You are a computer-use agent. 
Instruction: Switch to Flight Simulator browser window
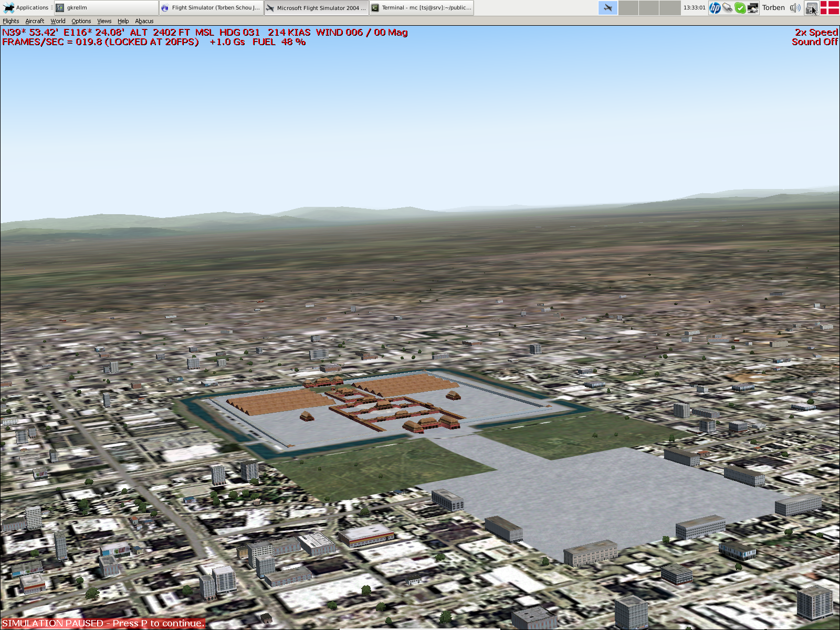point(211,7)
